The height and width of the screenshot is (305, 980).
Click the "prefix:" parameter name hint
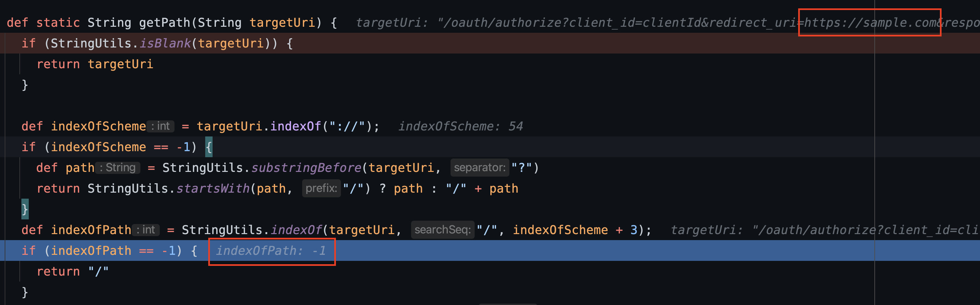[x=322, y=188]
